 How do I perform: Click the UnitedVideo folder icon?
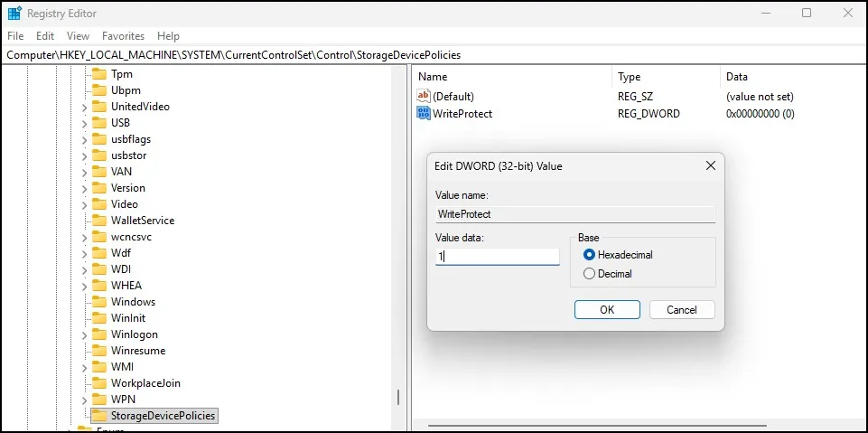coord(99,107)
